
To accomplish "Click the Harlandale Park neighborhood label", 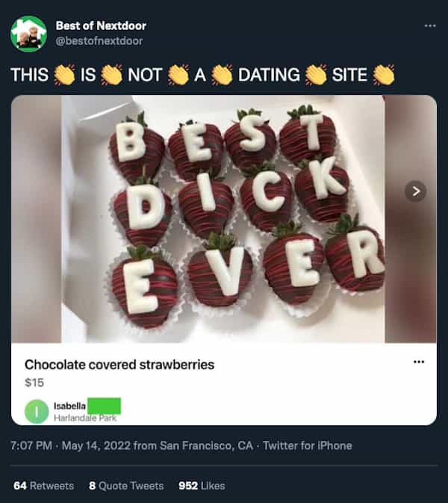I will coord(85,418).
